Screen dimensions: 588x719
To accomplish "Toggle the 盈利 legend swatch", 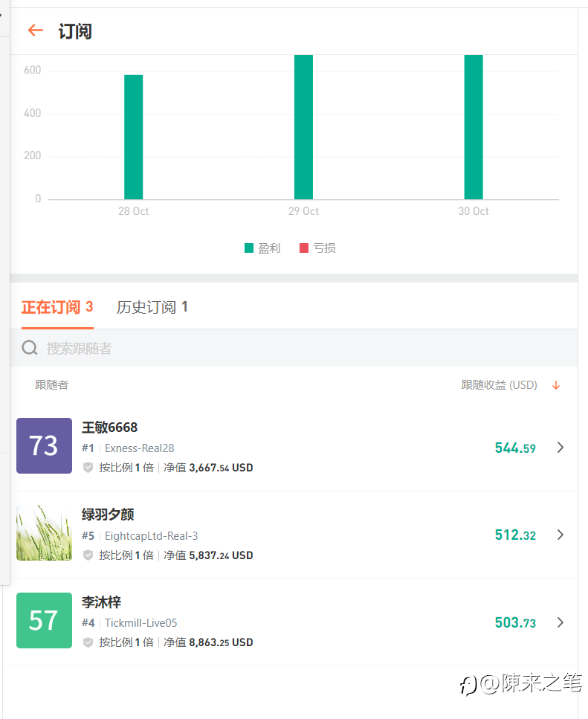I will pos(249,248).
